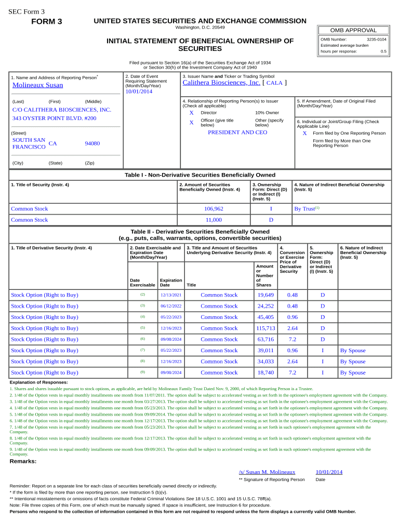
Task: Click the PRESIDENT AND CEO title text
Action: coord(237,132)
